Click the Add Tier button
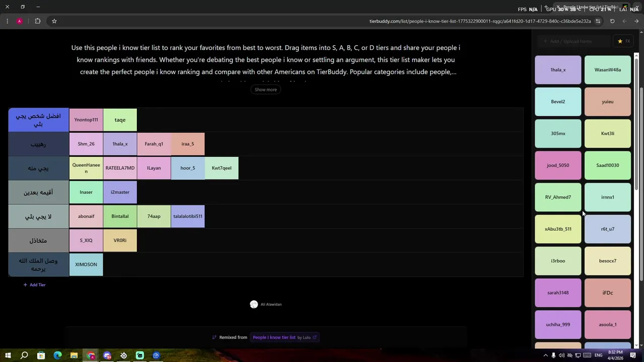This screenshot has width=644, height=362. (34, 285)
